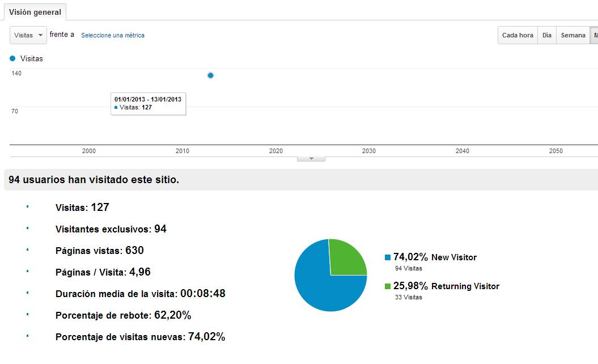Click Visitantes exclusivos: 94 metric

point(111,229)
